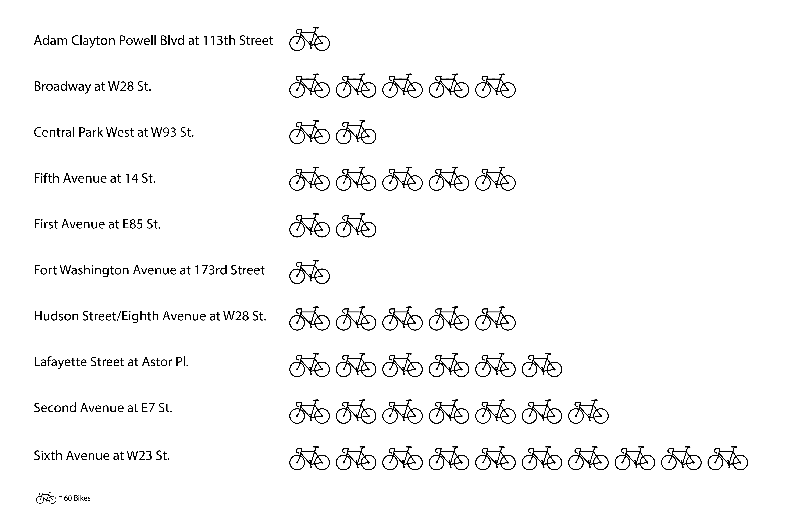Click the small legend bike icon

pos(46,498)
